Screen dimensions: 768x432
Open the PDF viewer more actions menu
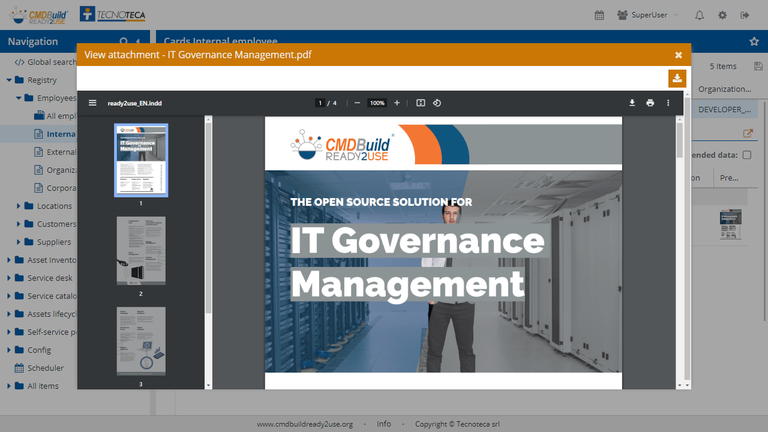coord(668,103)
